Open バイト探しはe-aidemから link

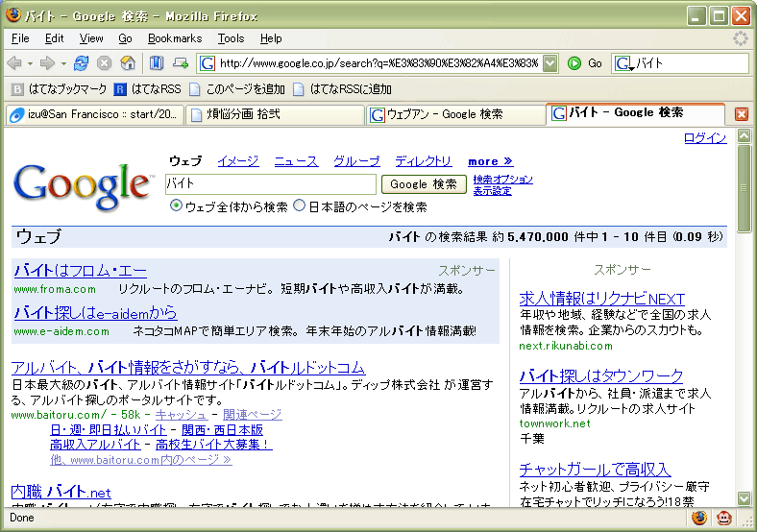pyautogui.click(x=96, y=313)
